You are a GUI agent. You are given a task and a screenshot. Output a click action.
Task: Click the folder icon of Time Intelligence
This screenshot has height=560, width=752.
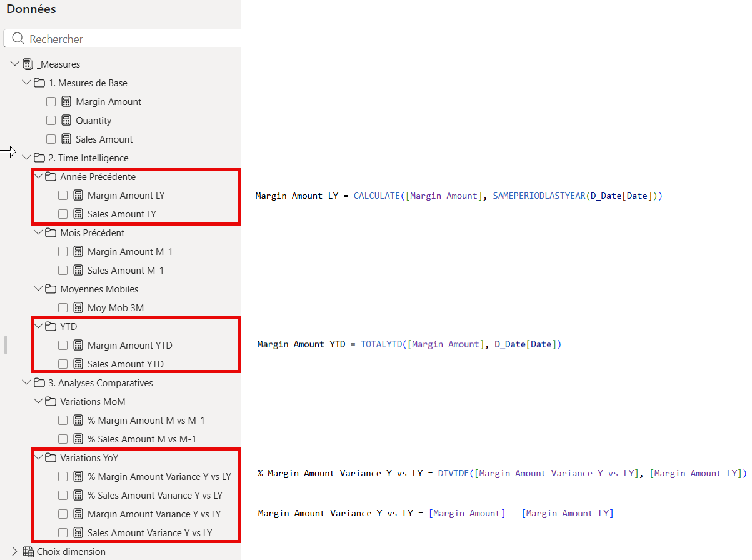[x=39, y=158]
